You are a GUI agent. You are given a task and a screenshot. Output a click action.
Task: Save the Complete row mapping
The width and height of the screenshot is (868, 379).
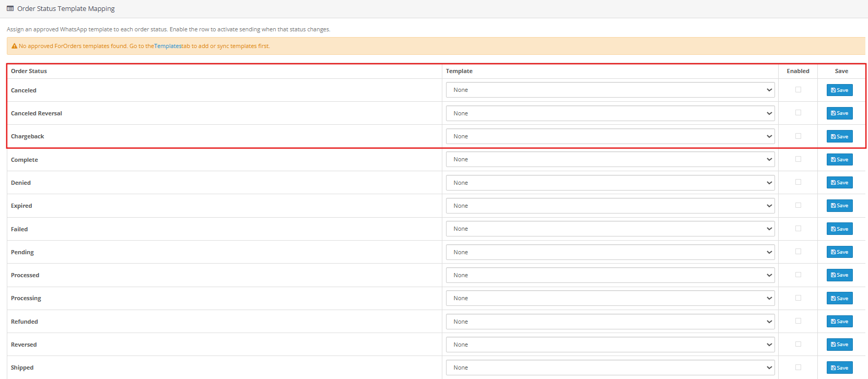click(839, 160)
